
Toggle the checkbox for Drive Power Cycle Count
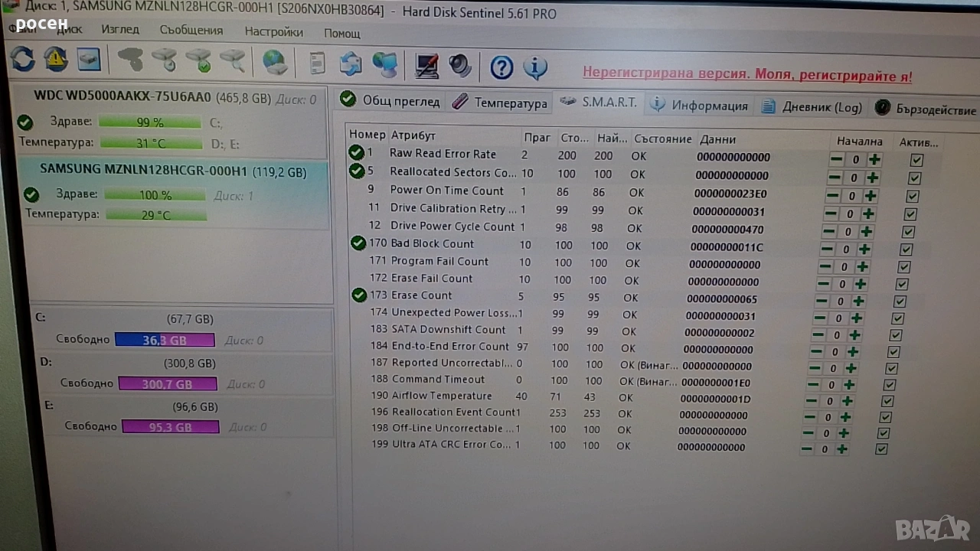(x=908, y=232)
